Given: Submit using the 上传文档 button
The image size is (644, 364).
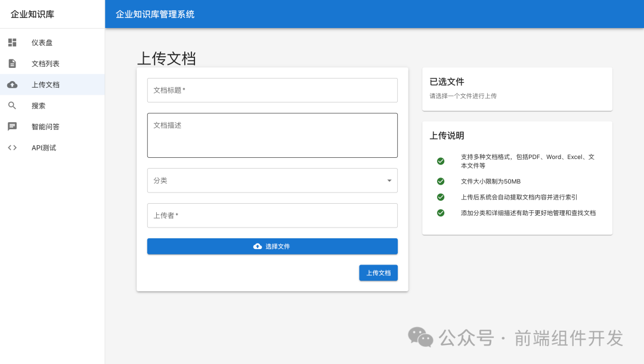Looking at the screenshot, I should coord(378,272).
